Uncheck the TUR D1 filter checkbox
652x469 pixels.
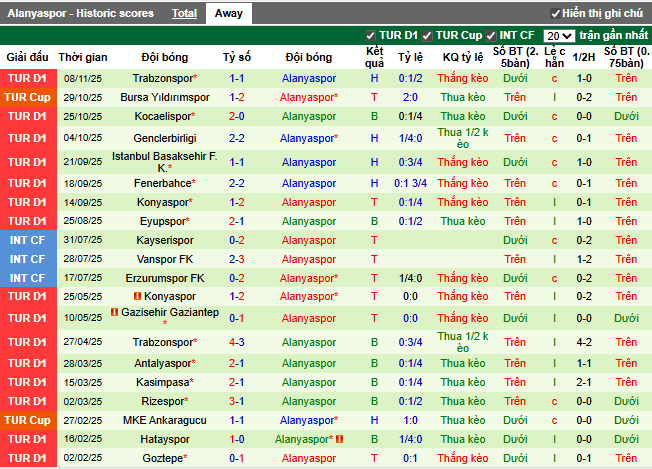click(370, 36)
